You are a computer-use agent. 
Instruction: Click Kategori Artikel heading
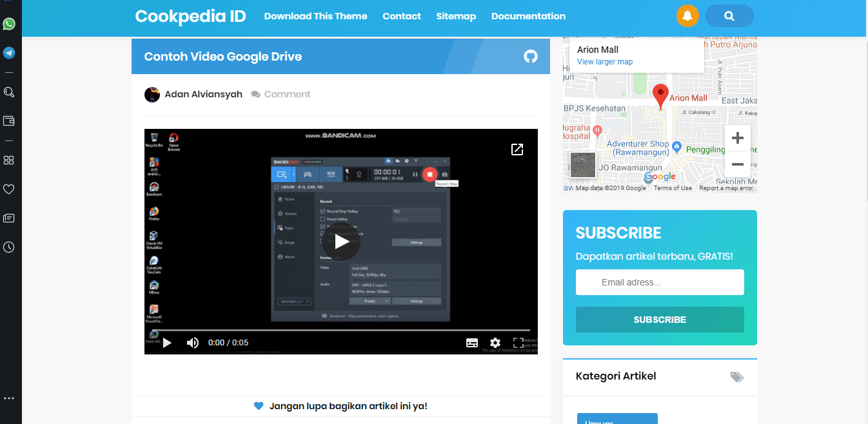click(x=616, y=376)
